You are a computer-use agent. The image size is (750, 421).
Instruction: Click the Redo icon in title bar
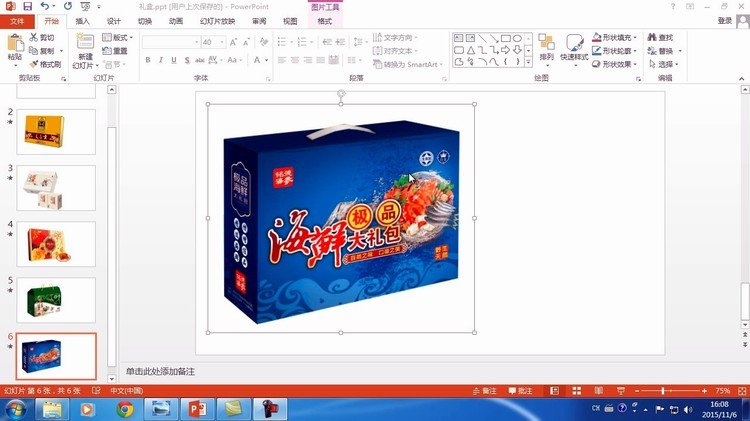click(x=67, y=6)
